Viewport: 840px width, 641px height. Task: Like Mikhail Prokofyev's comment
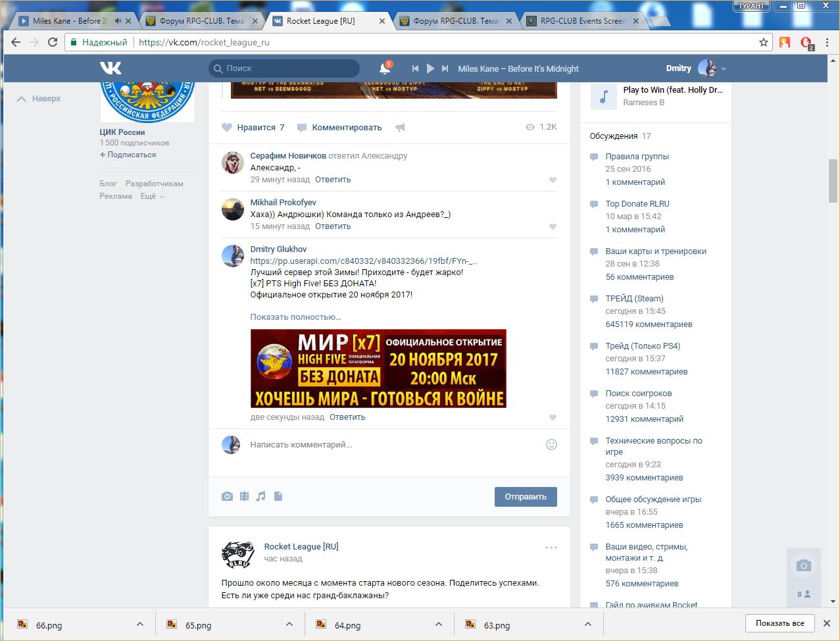553,226
